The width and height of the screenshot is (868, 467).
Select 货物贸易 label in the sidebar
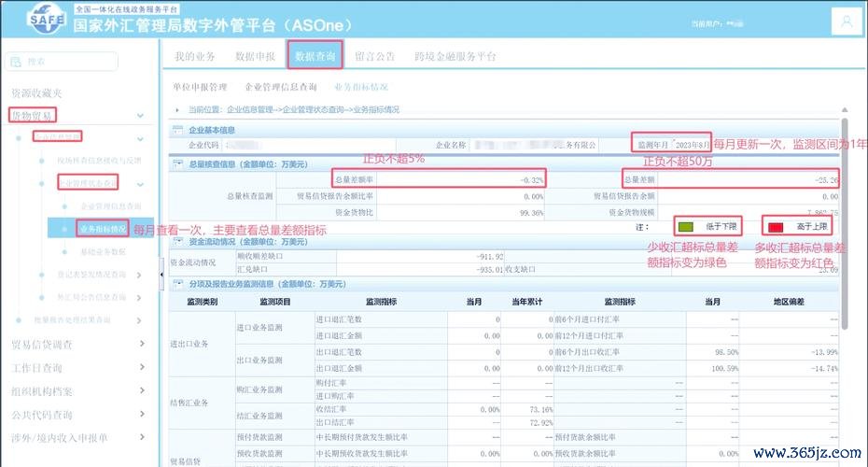point(32,115)
